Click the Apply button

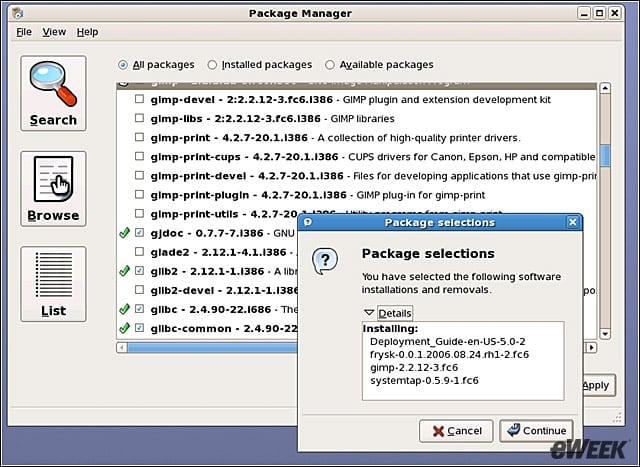599,385
